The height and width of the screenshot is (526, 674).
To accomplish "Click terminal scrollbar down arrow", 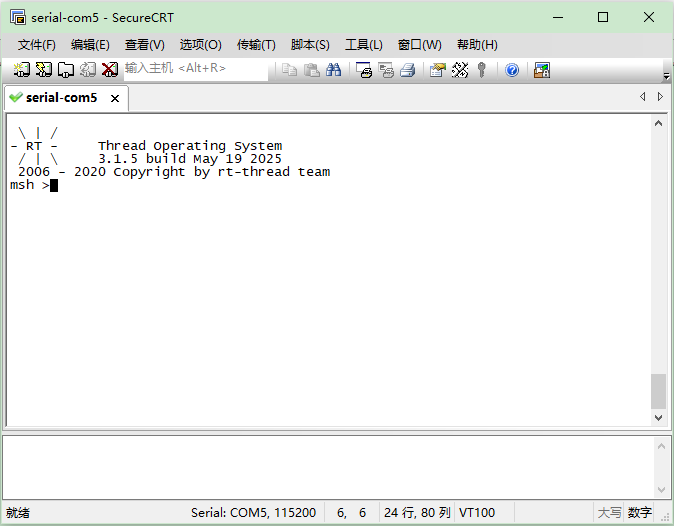I will click(658, 417).
